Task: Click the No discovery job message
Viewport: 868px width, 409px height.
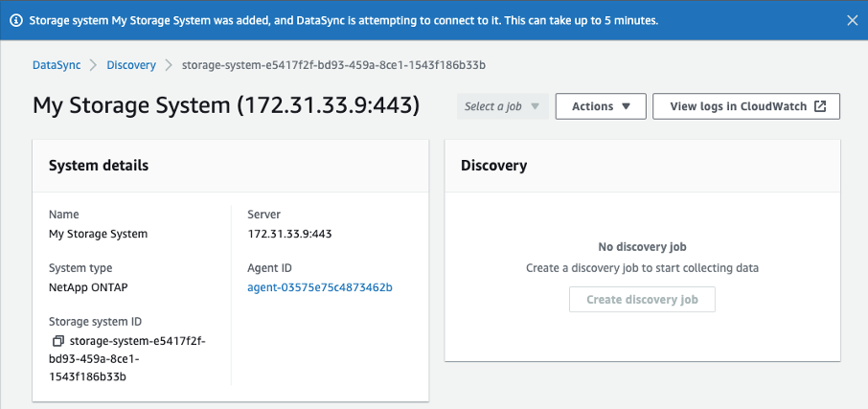Action: pos(642,247)
